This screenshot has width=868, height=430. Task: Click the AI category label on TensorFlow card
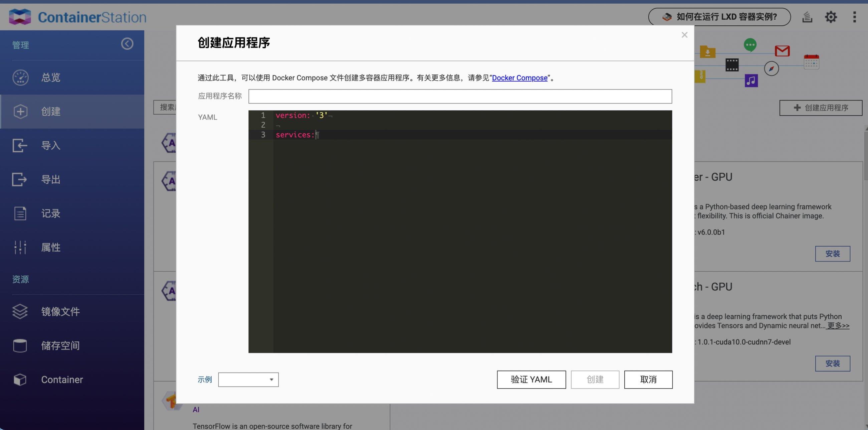196,410
